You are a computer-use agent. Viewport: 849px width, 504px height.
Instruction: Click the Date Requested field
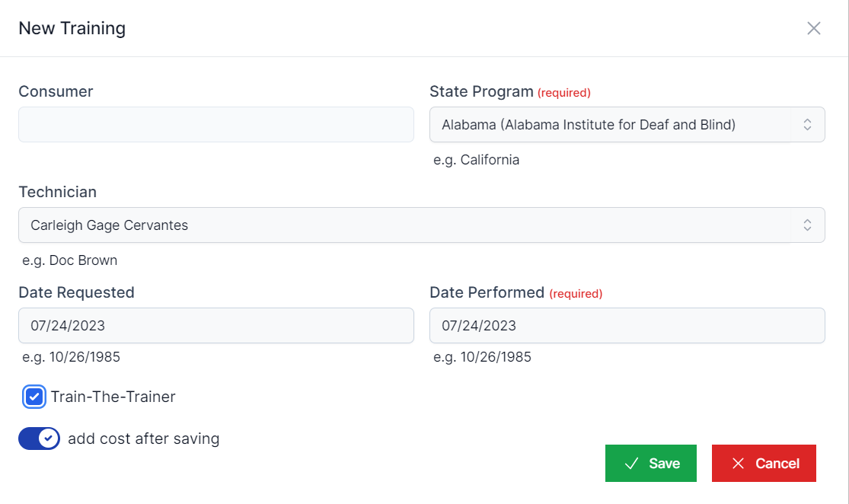tap(216, 326)
